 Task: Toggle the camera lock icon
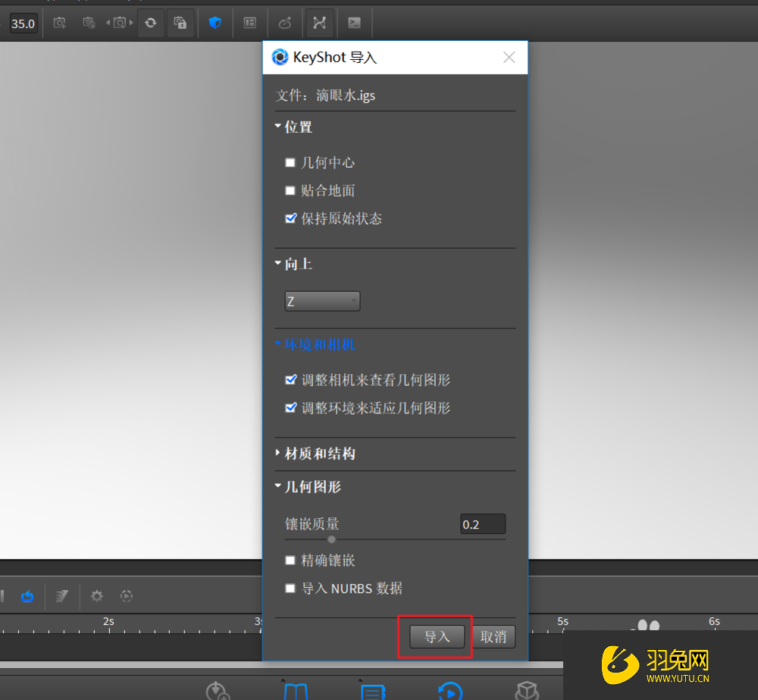pyautogui.click(x=180, y=23)
